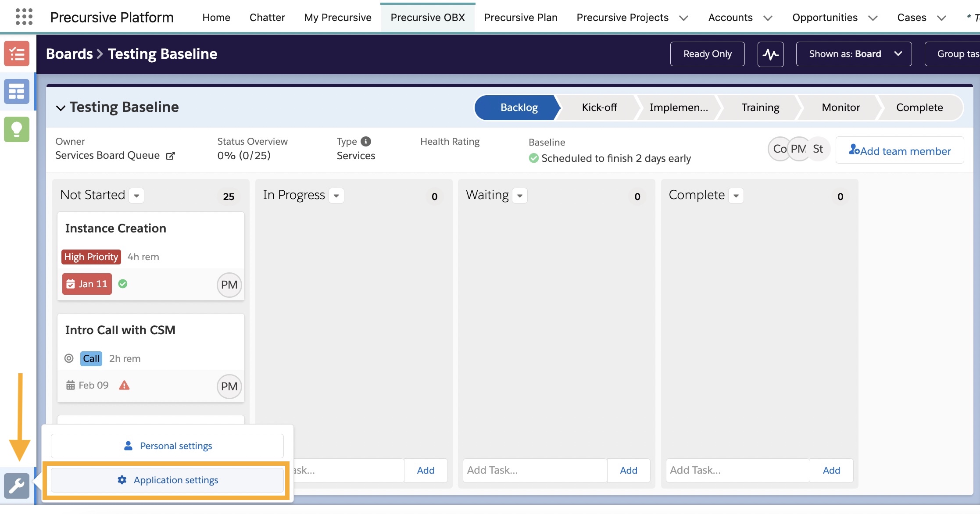Open the In Progress column menu arrow
Screen dimensions: 980x514
coord(336,196)
